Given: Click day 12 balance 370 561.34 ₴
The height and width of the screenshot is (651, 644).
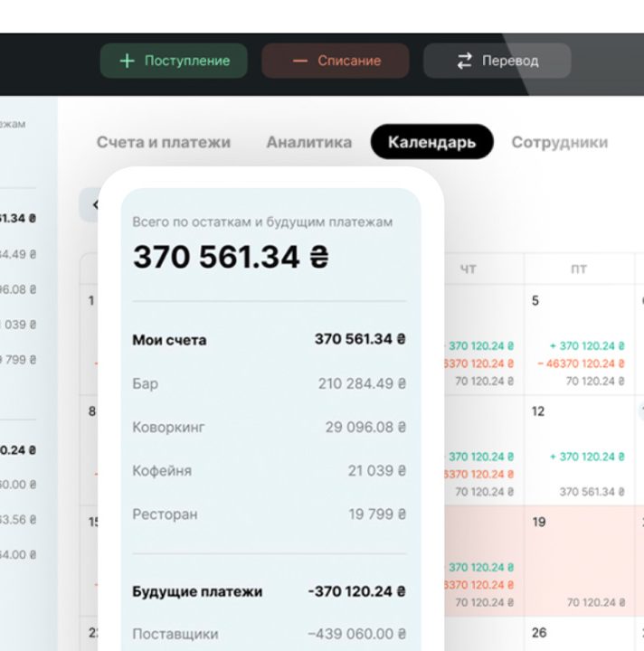Looking at the screenshot, I should click(x=592, y=492).
